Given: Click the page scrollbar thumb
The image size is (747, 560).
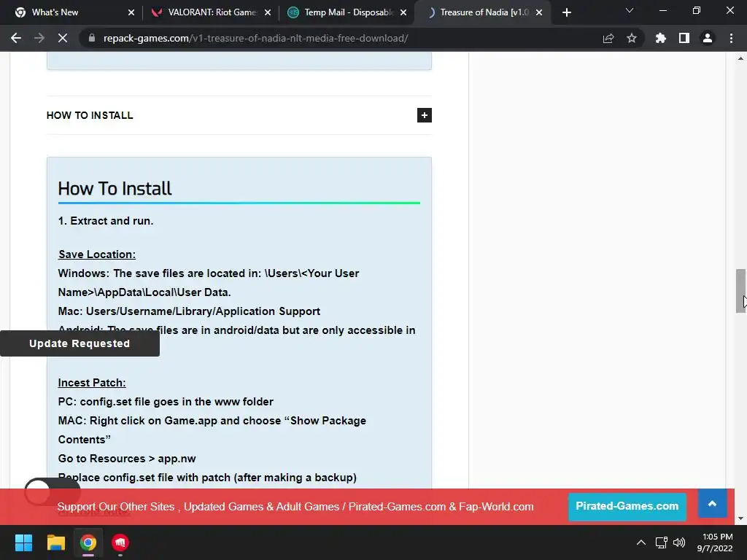Looking at the screenshot, I should 740,290.
